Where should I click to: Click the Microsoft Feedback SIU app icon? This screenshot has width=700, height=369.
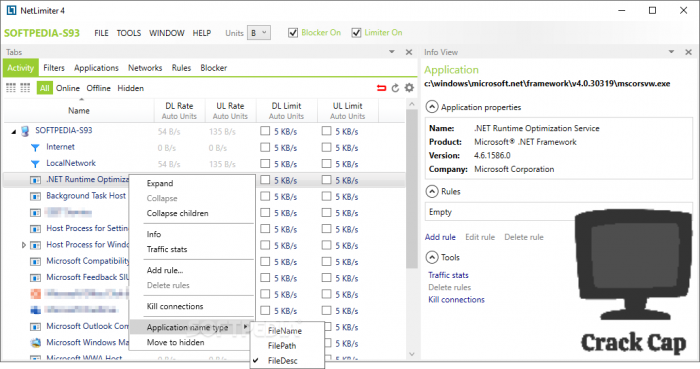pos(35,278)
